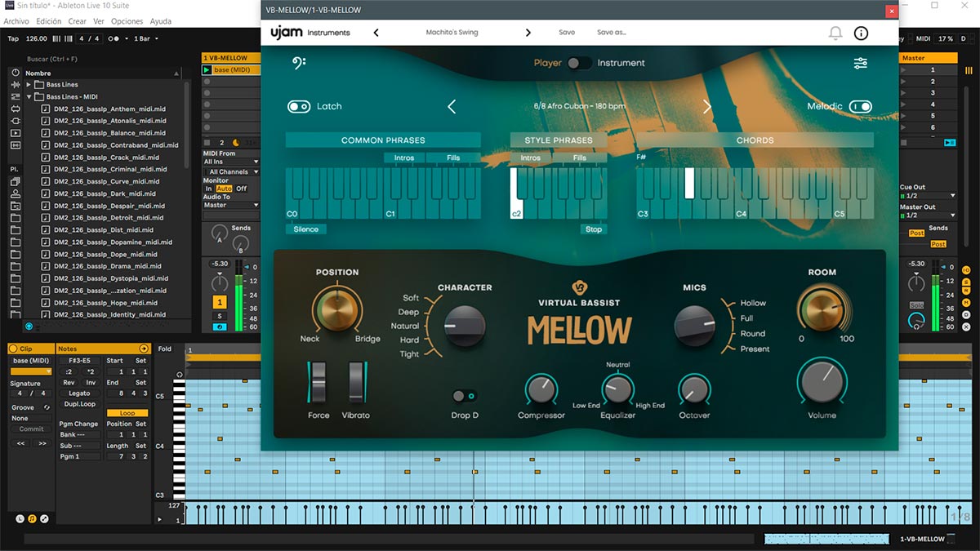The image size is (980, 551).
Task: Toggle the piano roll headphone preview icon
Action: tap(178, 375)
